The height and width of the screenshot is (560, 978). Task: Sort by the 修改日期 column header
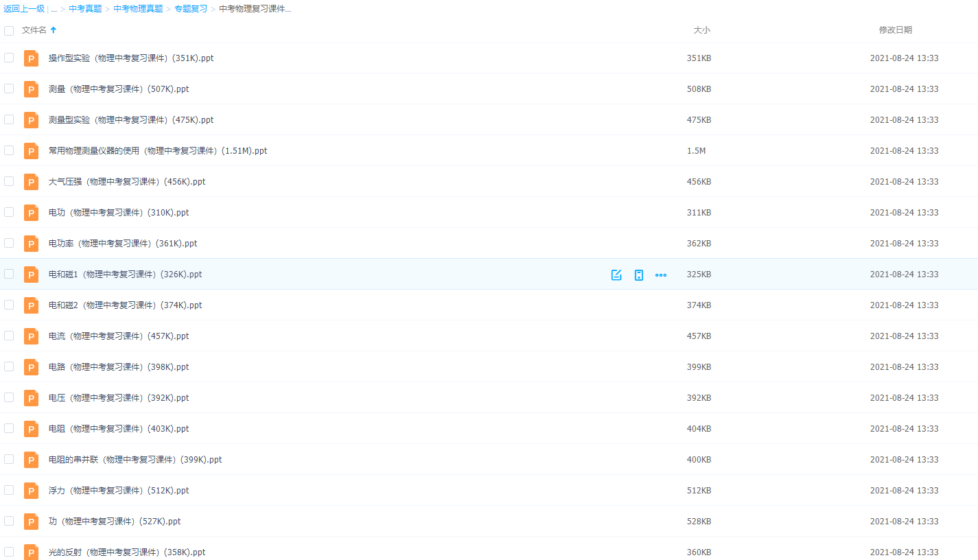pyautogui.click(x=895, y=30)
